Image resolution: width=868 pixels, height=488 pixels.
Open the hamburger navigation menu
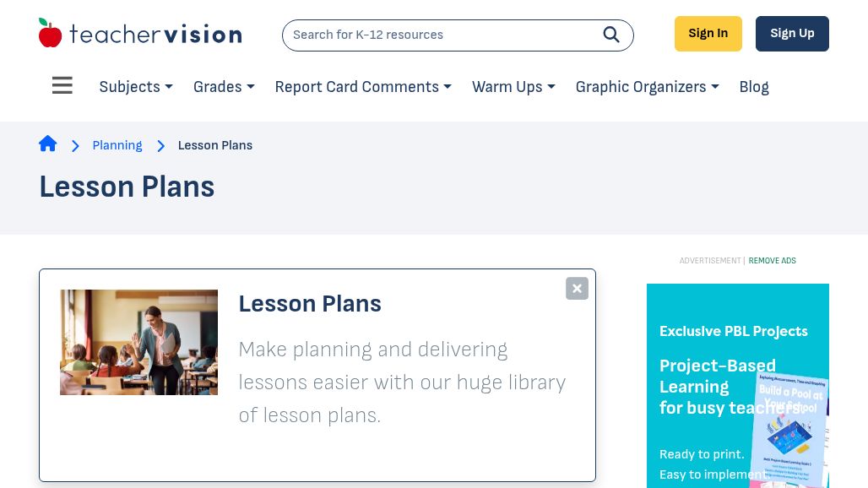(x=62, y=85)
